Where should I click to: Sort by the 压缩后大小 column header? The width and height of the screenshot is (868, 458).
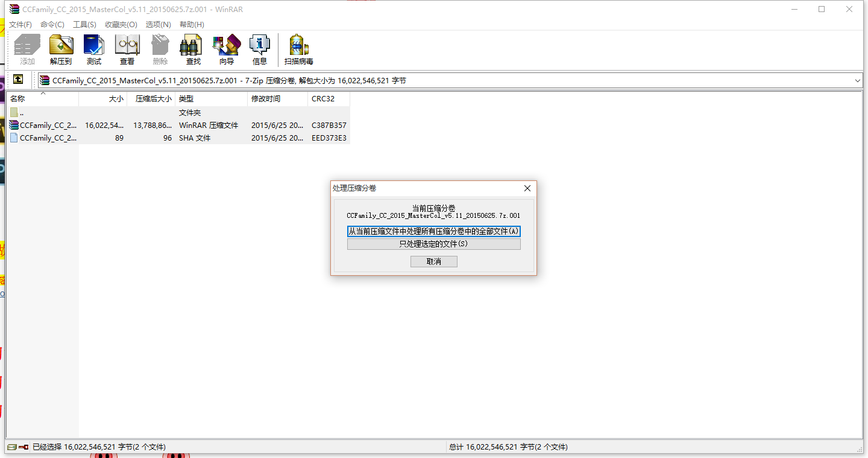(151, 98)
